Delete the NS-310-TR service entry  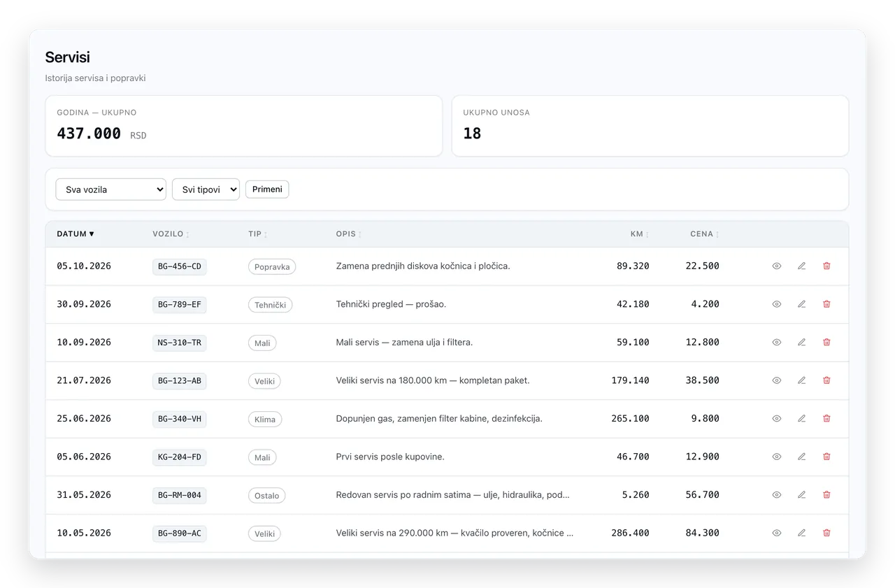tap(826, 343)
